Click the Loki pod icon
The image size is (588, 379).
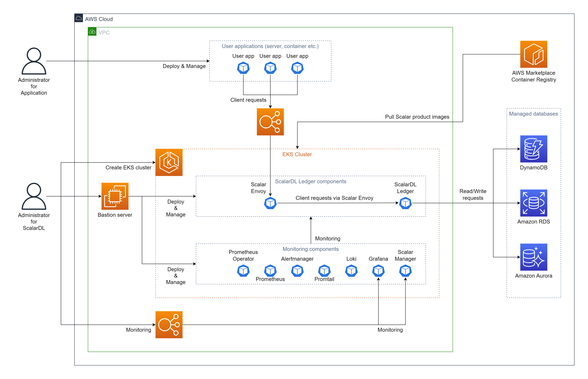click(x=351, y=271)
